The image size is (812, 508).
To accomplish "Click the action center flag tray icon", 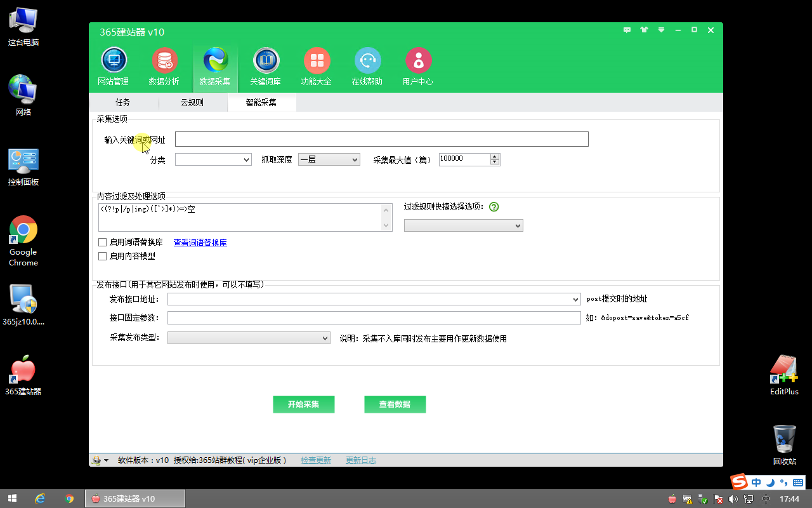I will (x=718, y=499).
